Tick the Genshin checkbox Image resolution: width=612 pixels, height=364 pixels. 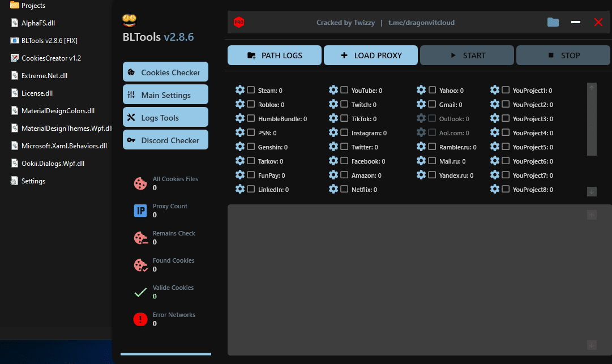click(251, 147)
